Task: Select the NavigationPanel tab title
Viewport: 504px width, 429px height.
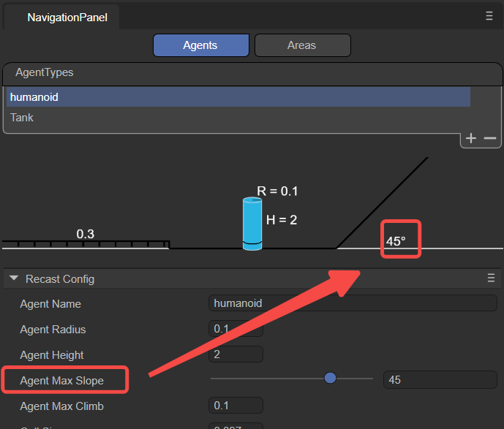Action: point(67,18)
